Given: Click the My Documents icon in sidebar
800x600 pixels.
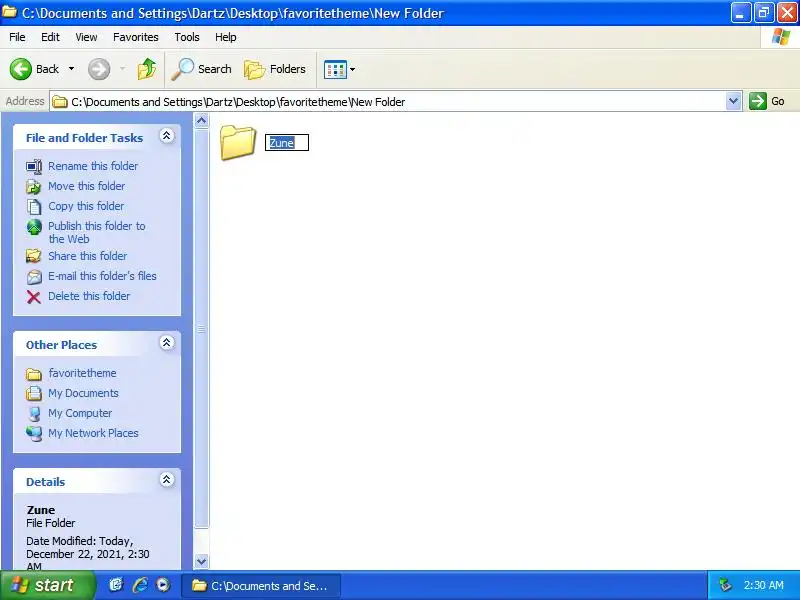Looking at the screenshot, I should [x=34, y=393].
